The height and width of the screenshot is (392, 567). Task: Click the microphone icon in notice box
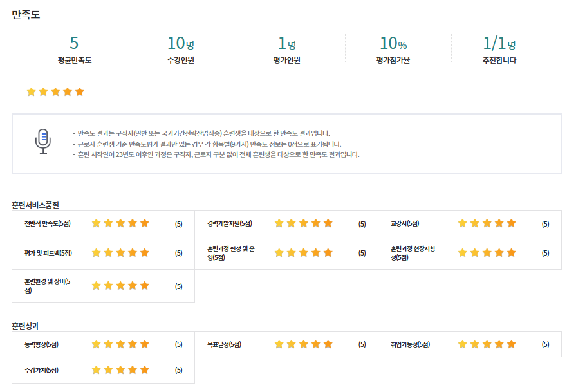point(42,141)
